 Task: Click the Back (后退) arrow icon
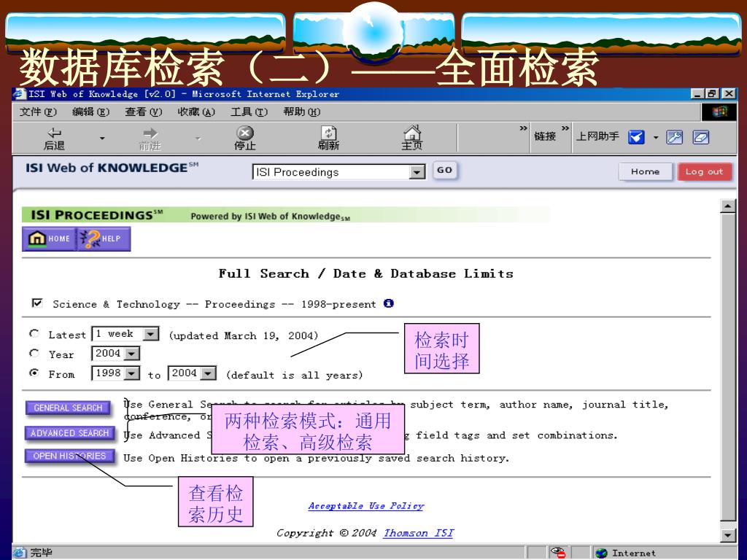point(55,133)
